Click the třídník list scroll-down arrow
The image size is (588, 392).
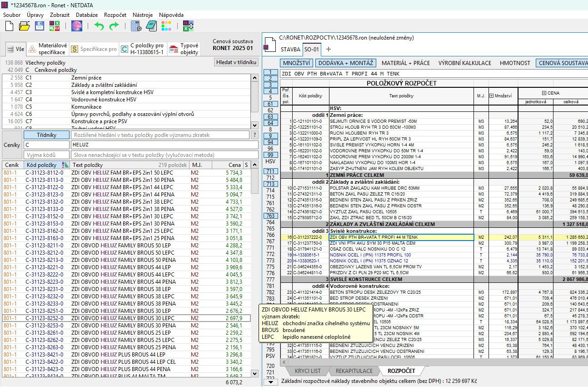click(x=255, y=126)
